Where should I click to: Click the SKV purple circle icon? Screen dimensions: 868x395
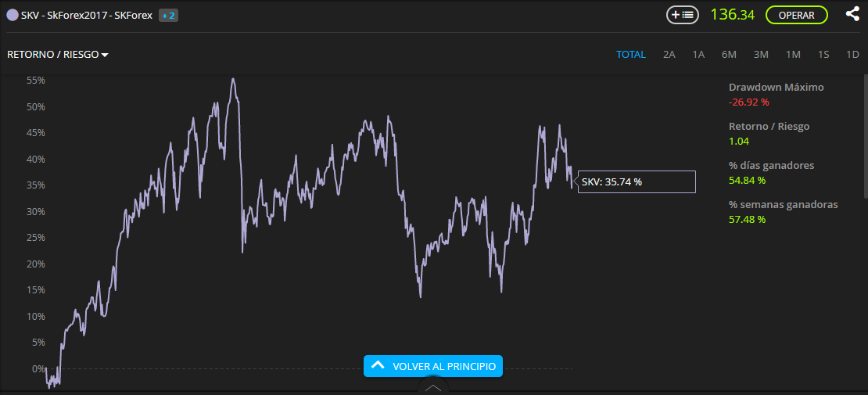(13, 15)
